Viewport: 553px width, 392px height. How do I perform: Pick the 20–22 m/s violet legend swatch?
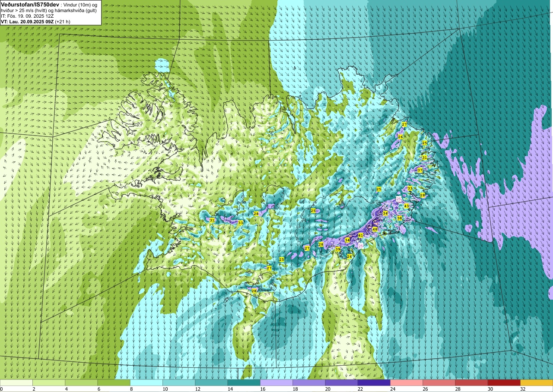click(342, 383)
